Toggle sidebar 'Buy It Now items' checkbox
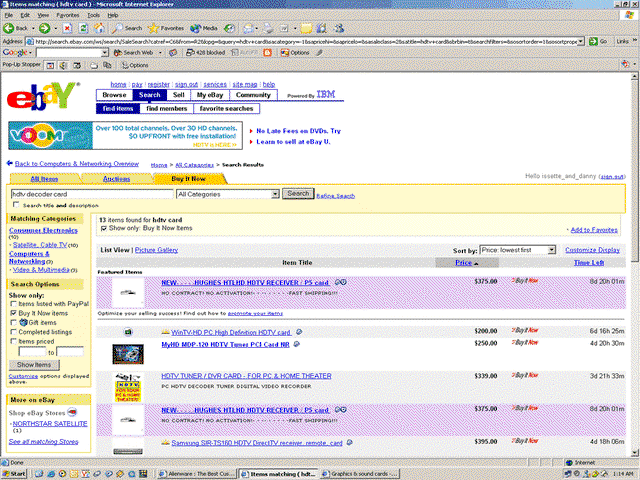Image resolution: width=640 pixels, height=480 pixels. click(x=13, y=313)
